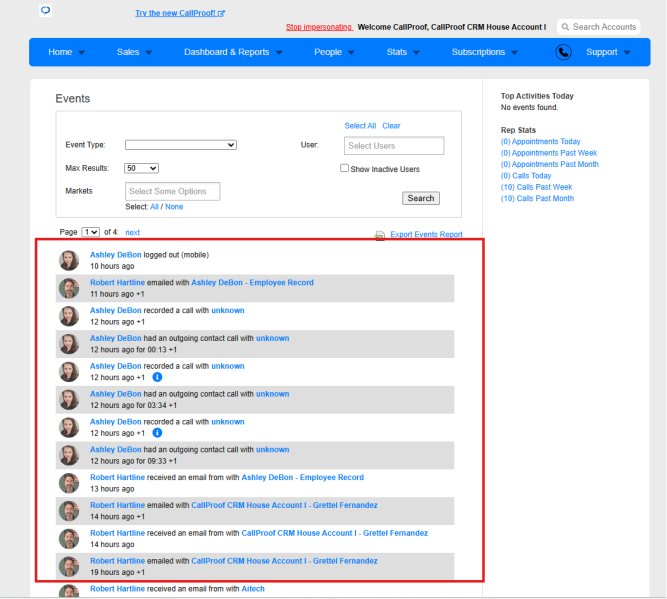Click avatar beside '13 hours ago' email event
Viewport: 667px width, 599px height.
coord(69,483)
